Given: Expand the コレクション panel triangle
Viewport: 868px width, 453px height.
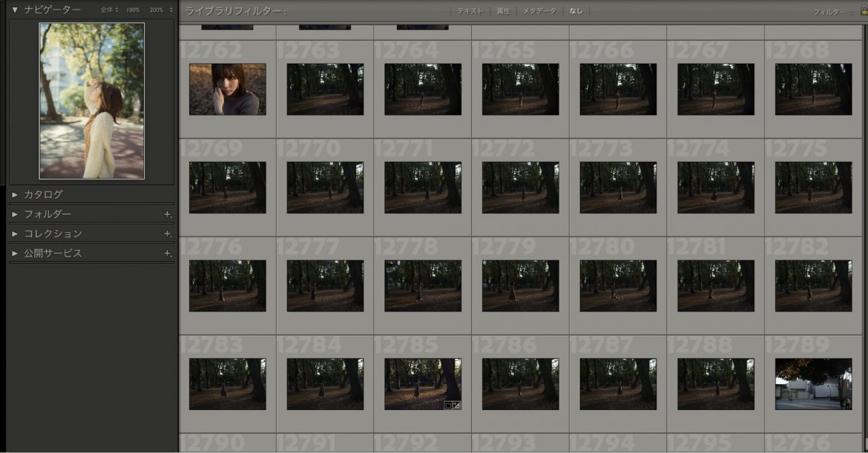Looking at the screenshot, I should (x=15, y=234).
